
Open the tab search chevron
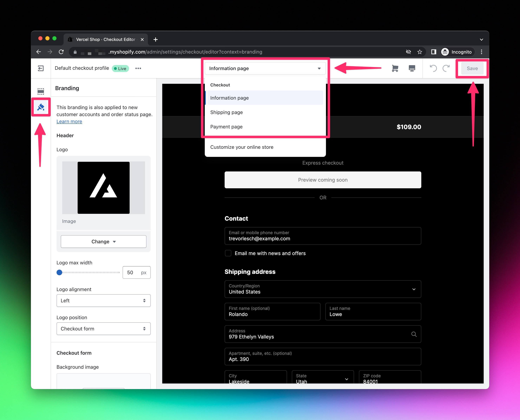(482, 40)
